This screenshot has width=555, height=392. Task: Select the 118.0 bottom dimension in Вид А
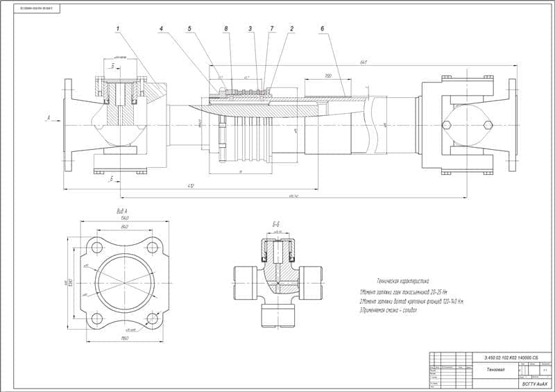(x=125, y=339)
